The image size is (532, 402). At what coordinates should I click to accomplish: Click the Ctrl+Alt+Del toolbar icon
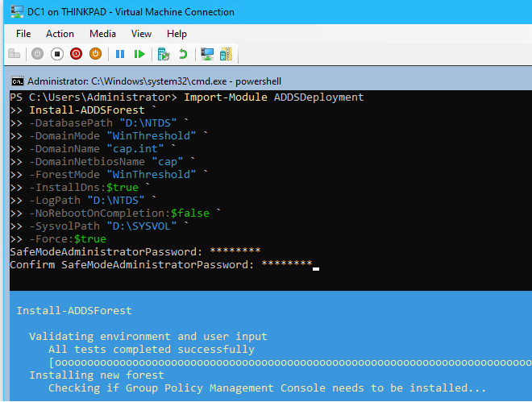(14, 54)
